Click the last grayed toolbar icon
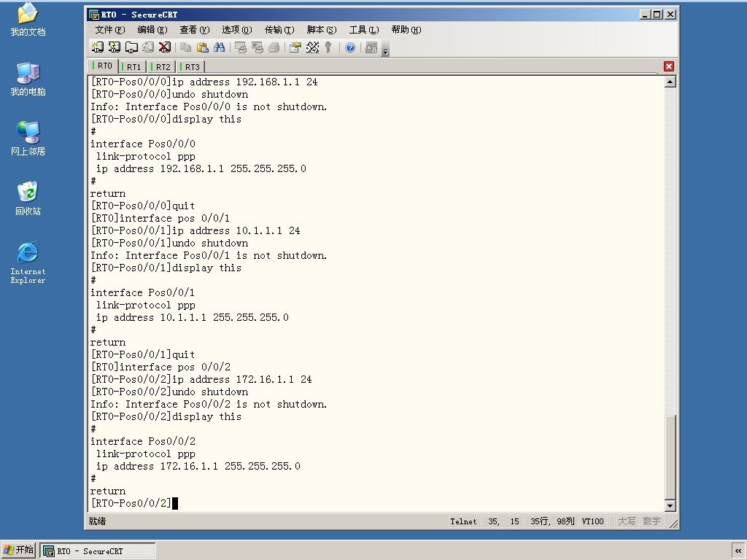The width and height of the screenshot is (747, 560). point(371,47)
